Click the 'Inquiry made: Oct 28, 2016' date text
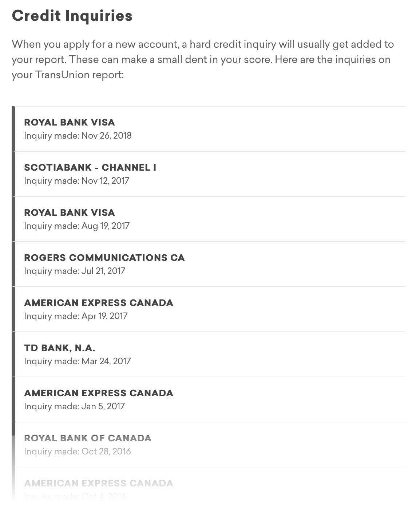 (77, 452)
